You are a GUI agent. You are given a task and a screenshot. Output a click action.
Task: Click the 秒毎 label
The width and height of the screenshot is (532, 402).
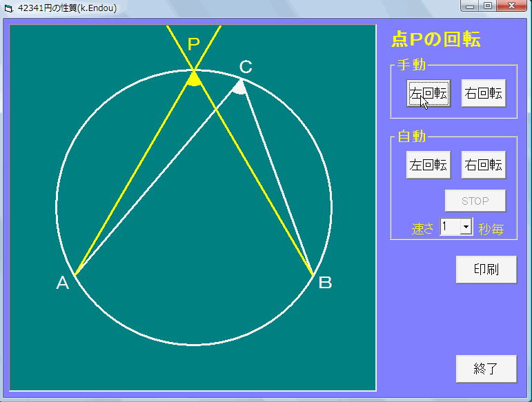491,229
